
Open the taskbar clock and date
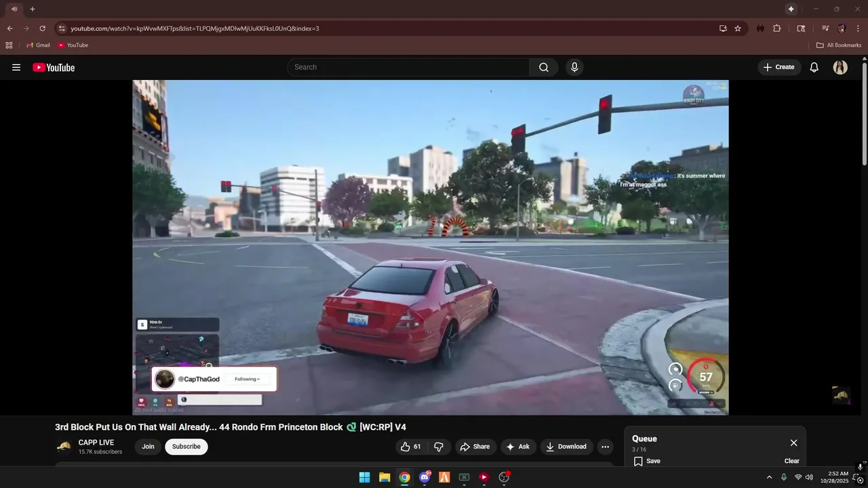tap(834, 477)
